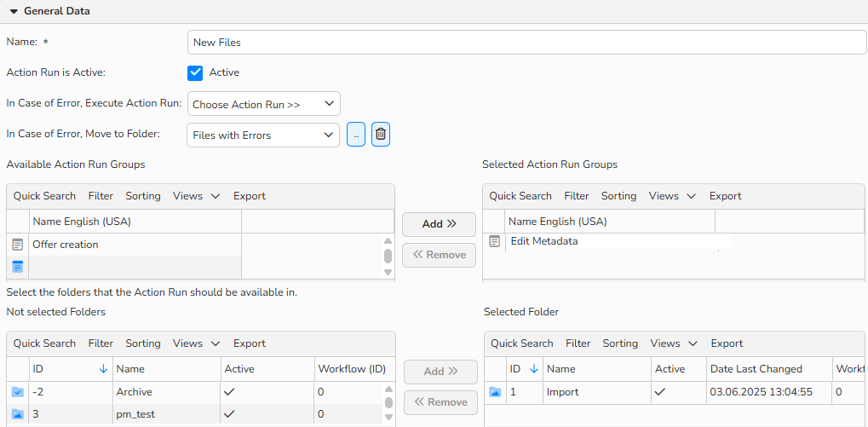Open Sorting in Selected Folder

tap(620, 343)
